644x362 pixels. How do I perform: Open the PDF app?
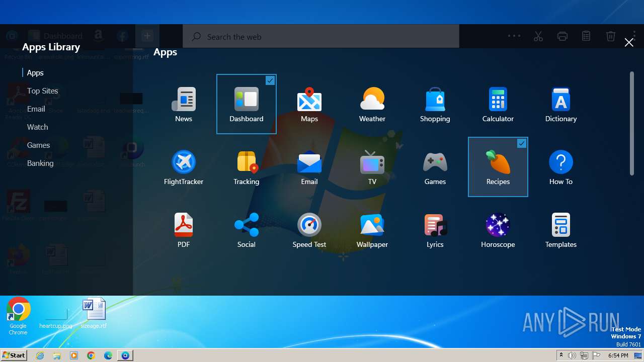[184, 230]
